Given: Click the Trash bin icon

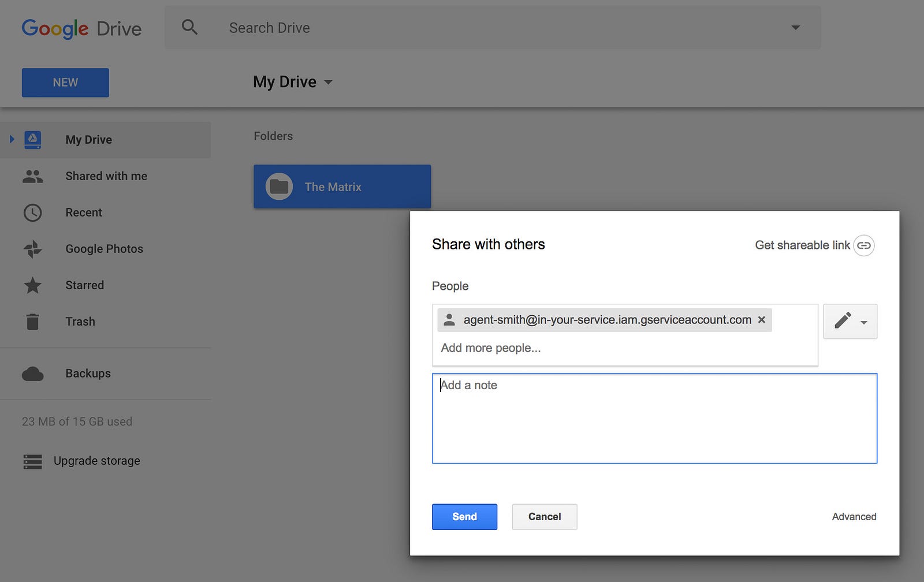Looking at the screenshot, I should tap(33, 322).
